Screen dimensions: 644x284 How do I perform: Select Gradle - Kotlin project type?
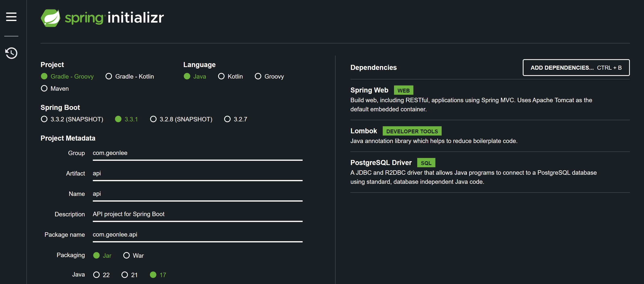tap(109, 76)
